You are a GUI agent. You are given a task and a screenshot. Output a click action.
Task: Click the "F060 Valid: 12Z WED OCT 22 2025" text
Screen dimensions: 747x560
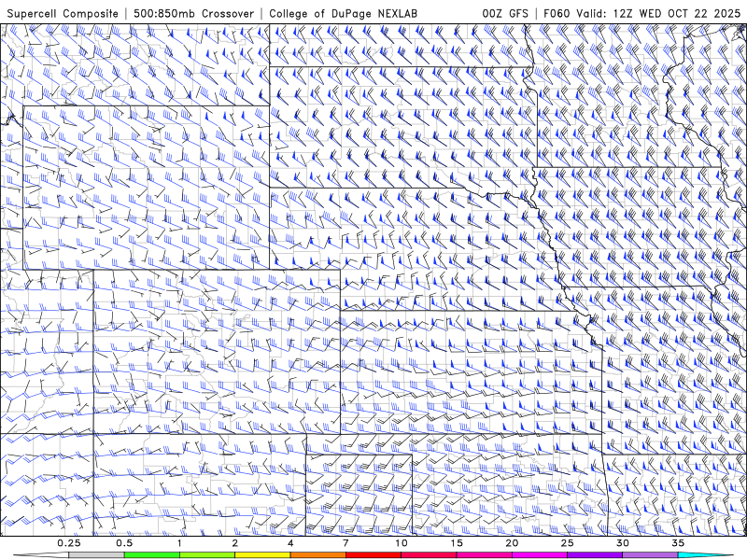tap(642, 13)
